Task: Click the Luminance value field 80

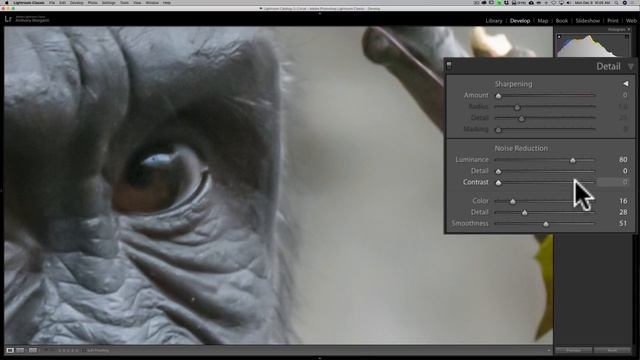Action: 623,160
